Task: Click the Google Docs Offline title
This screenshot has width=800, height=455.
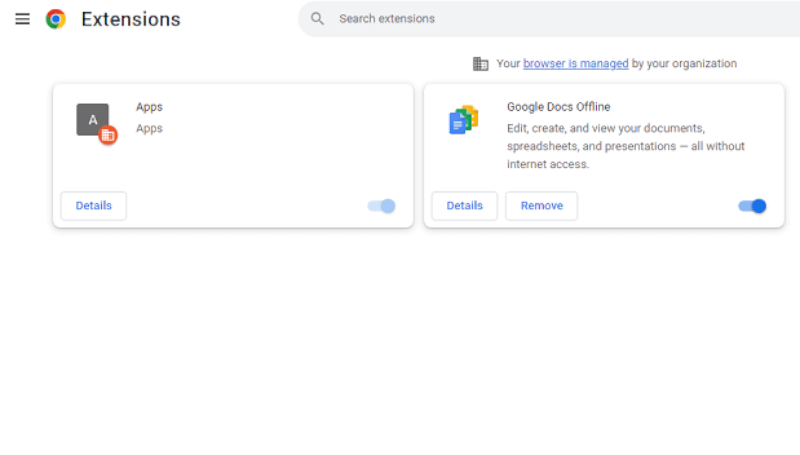Action: (x=558, y=107)
